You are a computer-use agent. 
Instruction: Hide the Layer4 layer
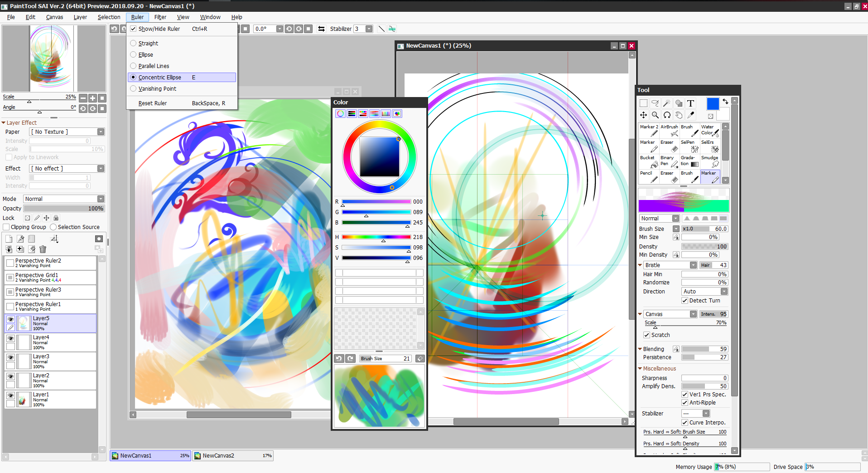point(10,339)
